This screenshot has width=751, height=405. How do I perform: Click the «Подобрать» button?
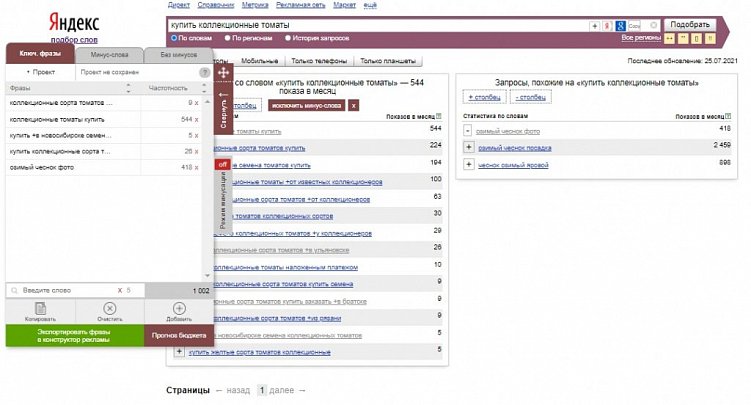pyautogui.click(x=690, y=24)
